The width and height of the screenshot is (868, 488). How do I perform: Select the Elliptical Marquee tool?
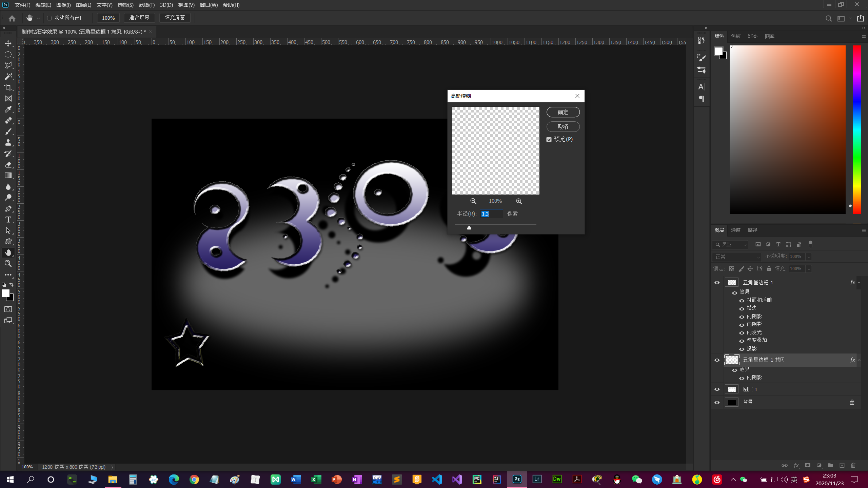click(x=8, y=55)
